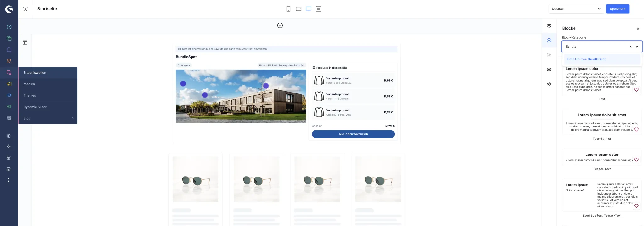Open the layers navigator icon

pyautogui.click(x=549, y=70)
